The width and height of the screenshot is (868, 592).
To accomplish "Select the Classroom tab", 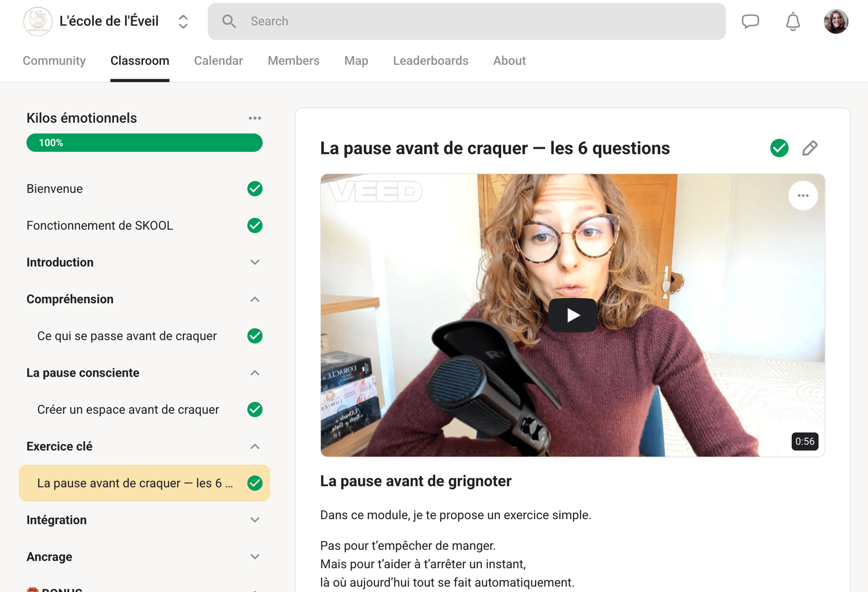I will point(140,61).
